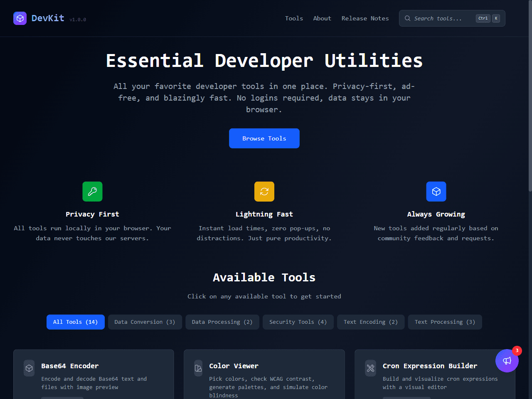Click the page vertical scrollbar thumb
The width and height of the screenshot is (532, 399).
tap(530, 96)
